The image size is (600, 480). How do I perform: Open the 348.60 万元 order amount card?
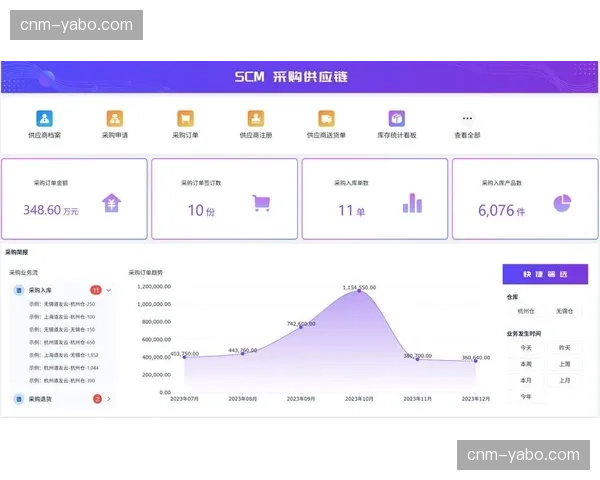click(74, 199)
